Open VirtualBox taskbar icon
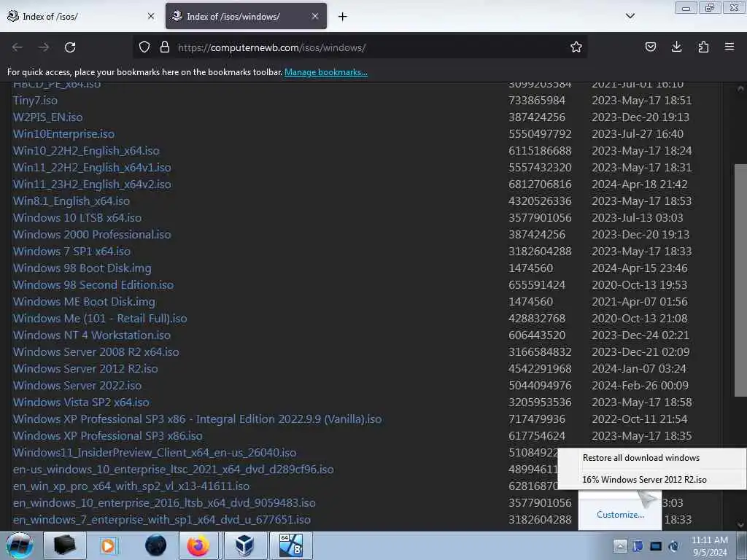 pyautogui.click(x=245, y=545)
